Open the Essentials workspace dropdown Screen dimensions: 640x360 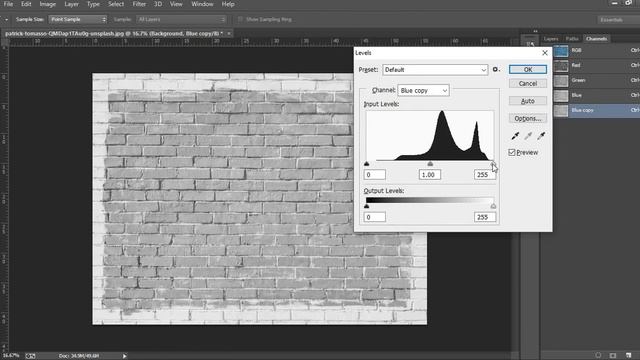pyautogui.click(x=618, y=20)
